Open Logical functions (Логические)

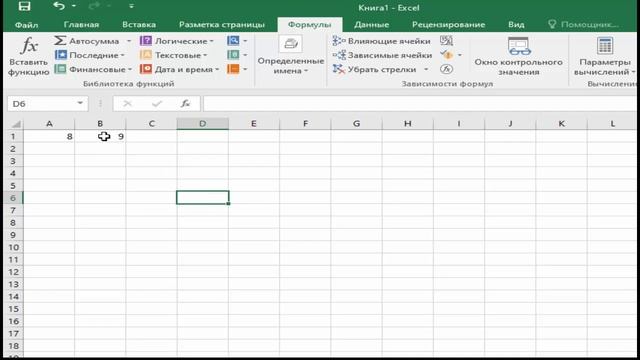pos(177,41)
